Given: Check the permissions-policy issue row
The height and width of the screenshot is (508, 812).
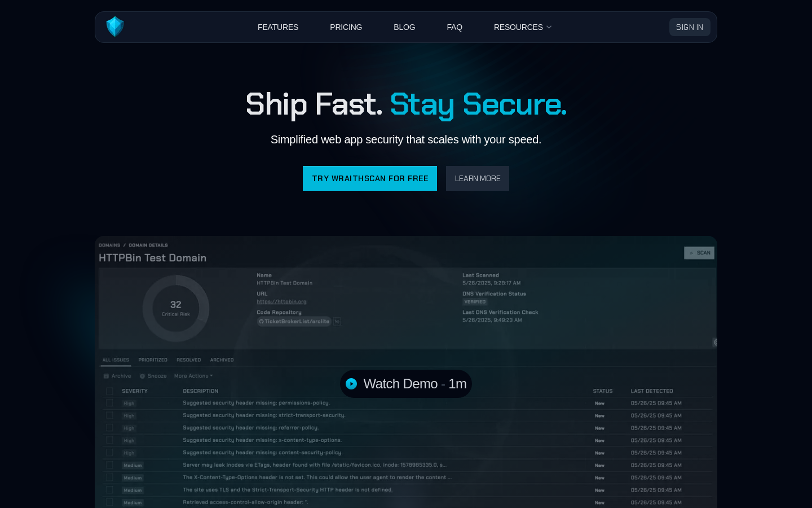Looking at the screenshot, I should 109,403.
